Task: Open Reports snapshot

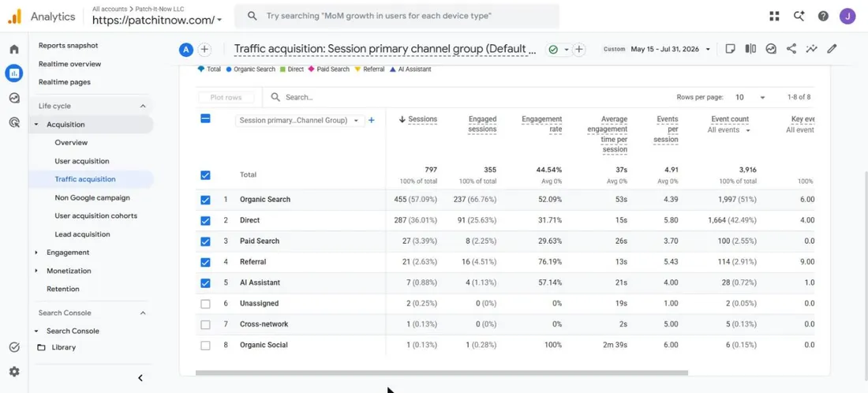Action: [x=68, y=46]
